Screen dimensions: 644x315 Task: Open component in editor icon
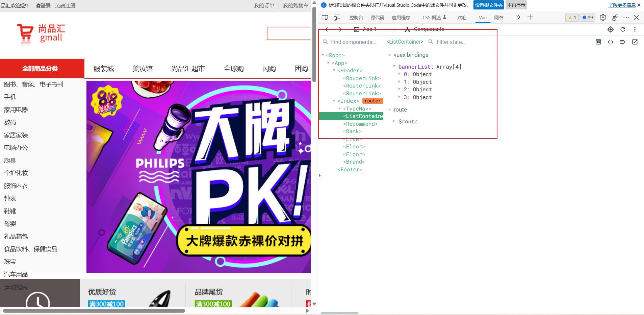[x=635, y=42]
